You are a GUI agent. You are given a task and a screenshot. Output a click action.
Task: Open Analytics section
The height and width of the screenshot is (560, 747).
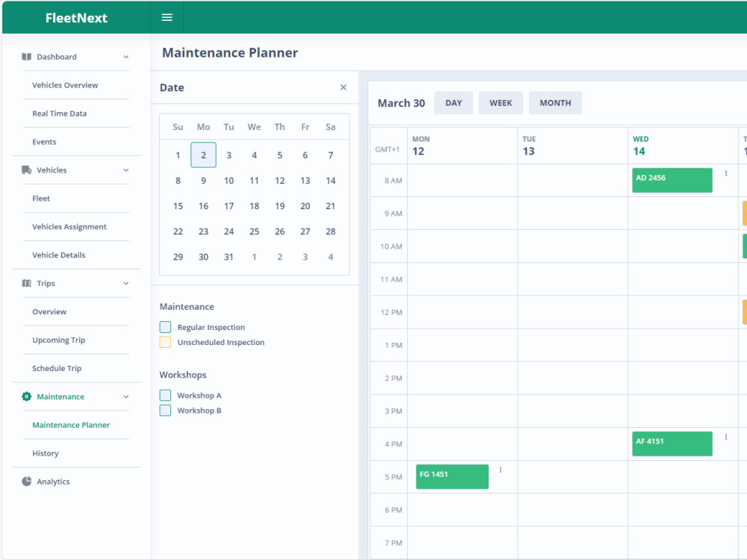53,482
